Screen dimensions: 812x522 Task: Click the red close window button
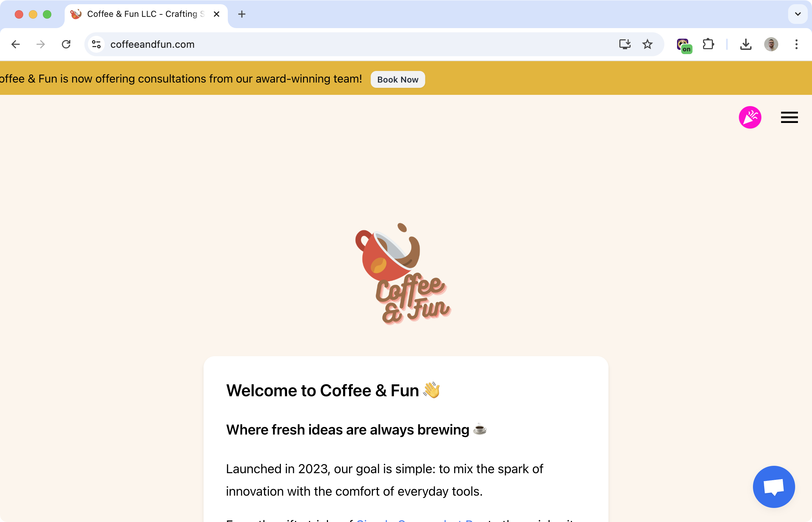click(19, 14)
